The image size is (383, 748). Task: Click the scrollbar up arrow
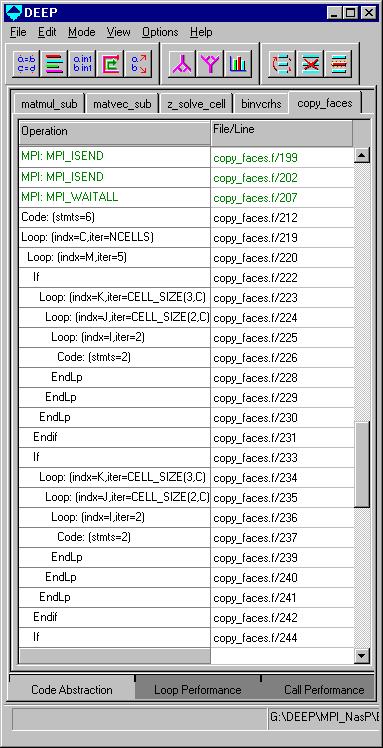coord(362,155)
